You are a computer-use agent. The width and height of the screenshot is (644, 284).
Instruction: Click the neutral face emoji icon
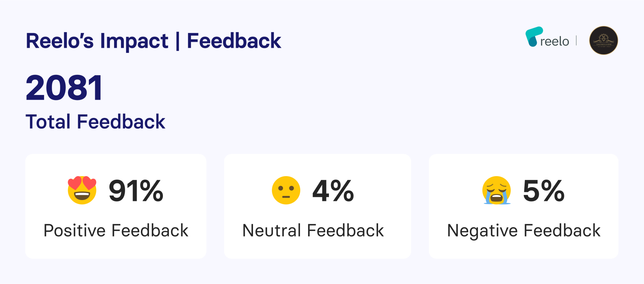(x=286, y=190)
